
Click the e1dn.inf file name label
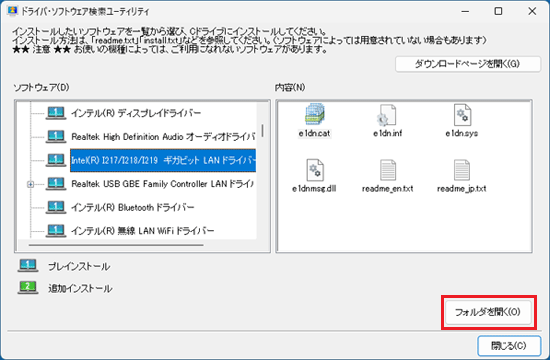click(388, 133)
